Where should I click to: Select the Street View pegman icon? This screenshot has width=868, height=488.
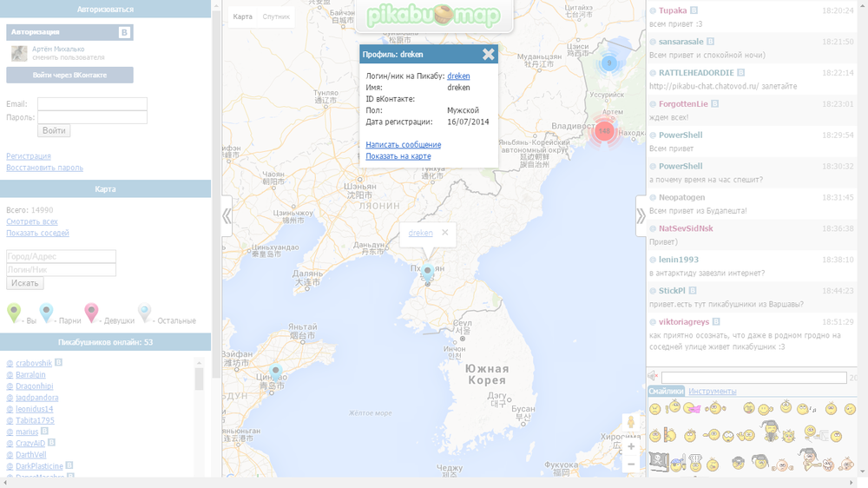(x=630, y=423)
